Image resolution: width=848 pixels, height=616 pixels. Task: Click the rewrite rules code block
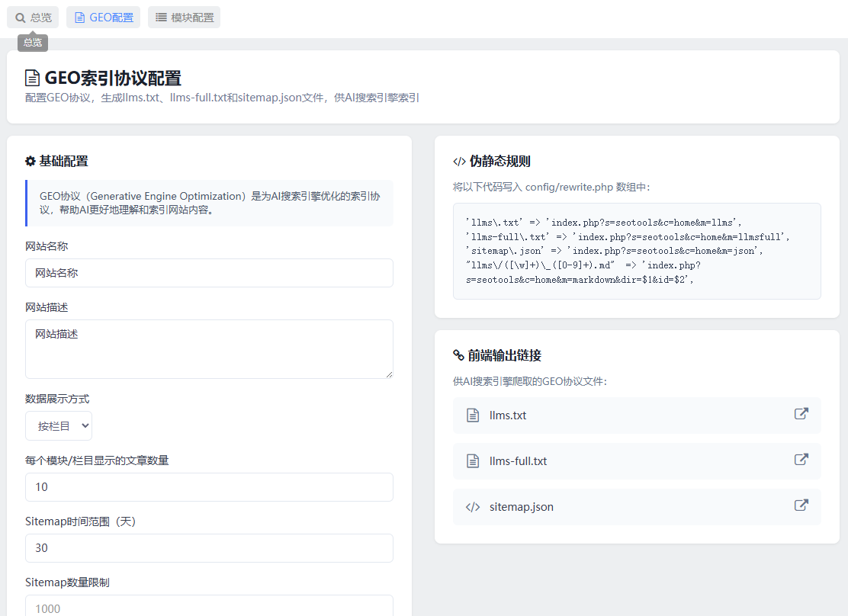coord(637,251)
